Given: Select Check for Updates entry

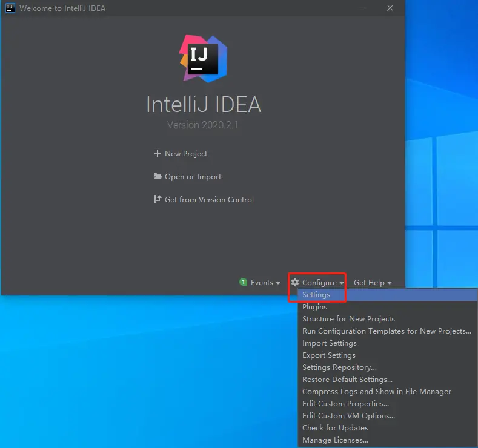Looking at the screenshot, I should pyautogui.click(x=388, y=428).
